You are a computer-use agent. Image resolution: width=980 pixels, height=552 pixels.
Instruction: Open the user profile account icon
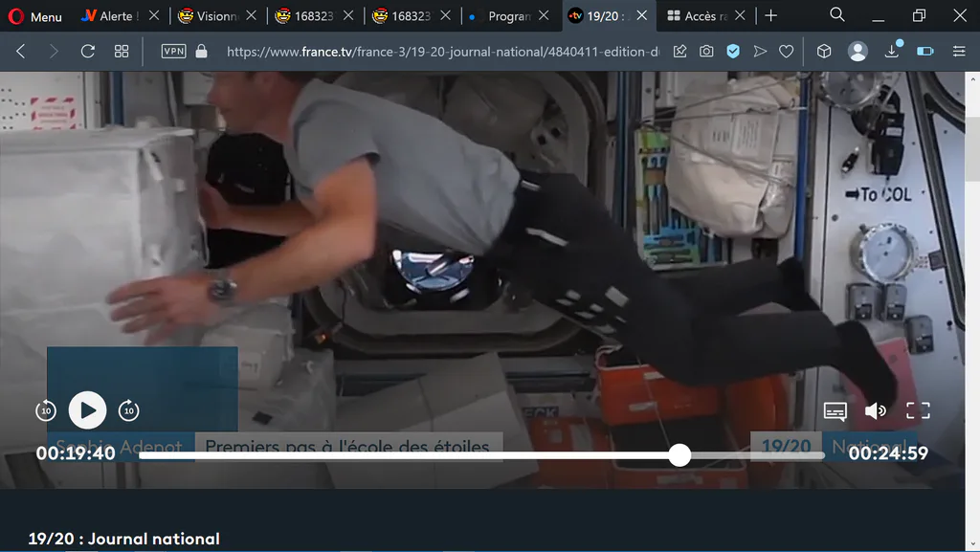pos(857,52)
